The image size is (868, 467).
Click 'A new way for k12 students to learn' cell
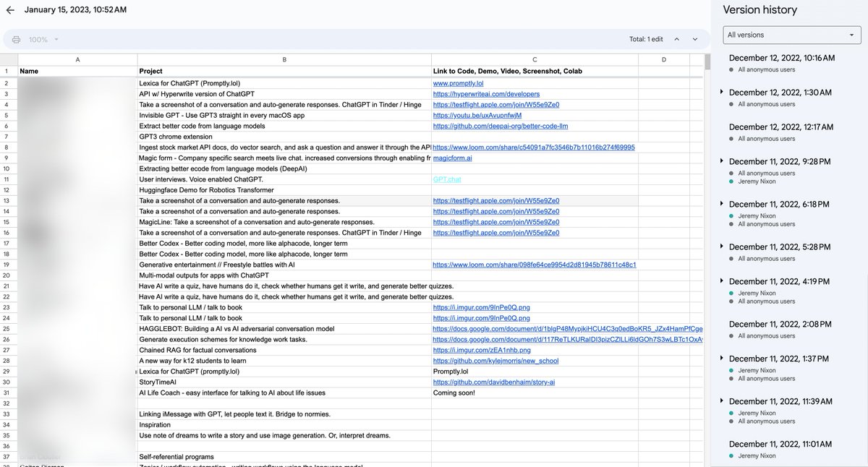click(284, 361)
